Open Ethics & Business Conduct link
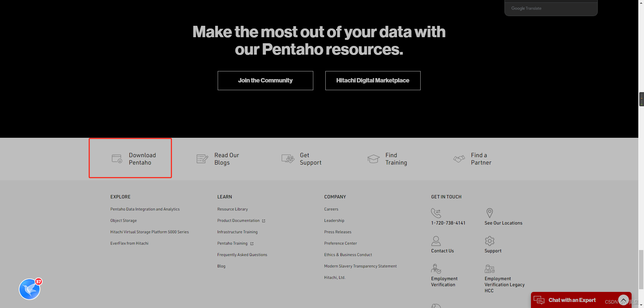 (x=348, y=255)
